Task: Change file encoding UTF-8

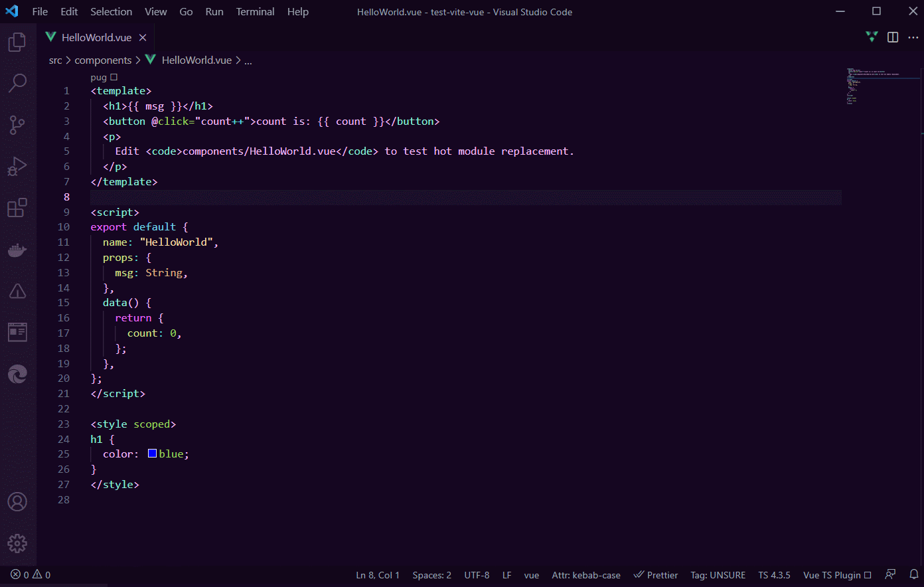Action: coord(477,575)
